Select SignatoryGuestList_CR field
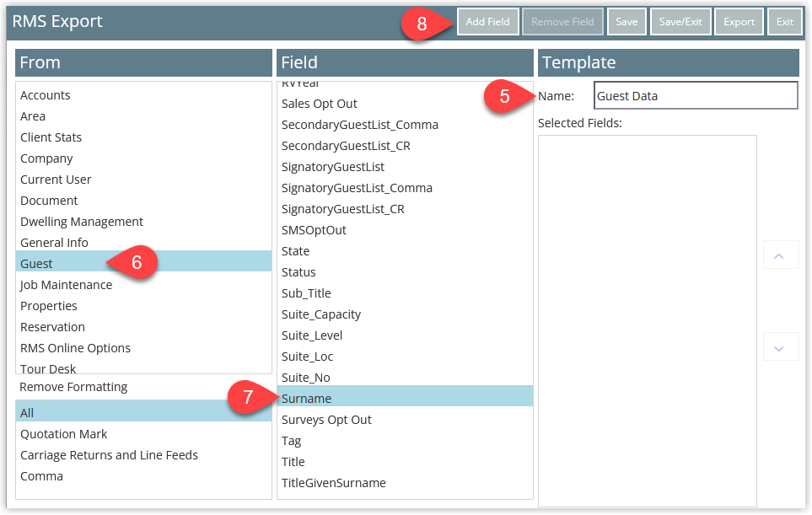This screenshot has height=515, width=812. tap(405, 209)
